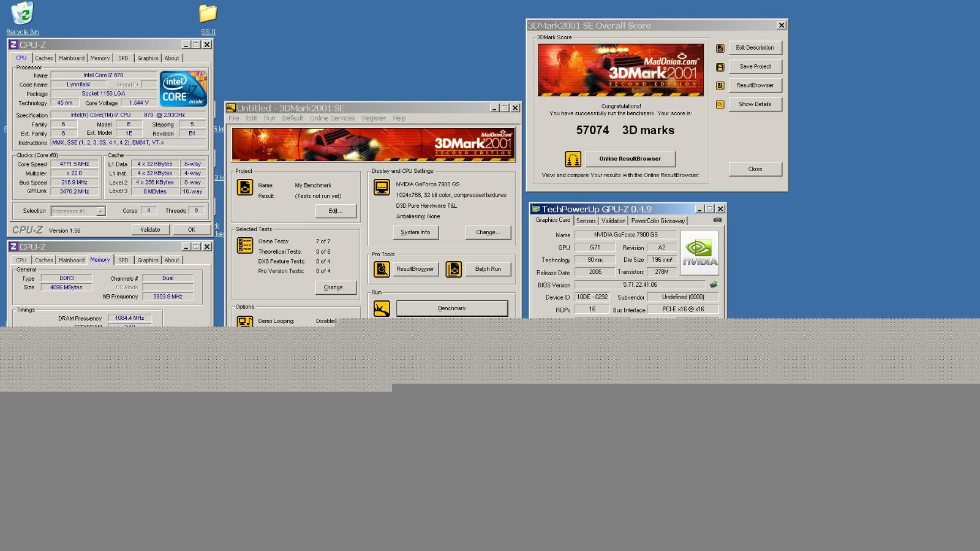Click the Close button in Overall Score dialog
The height and width of the screenshot is (551, 980).
tap(755, 169)
